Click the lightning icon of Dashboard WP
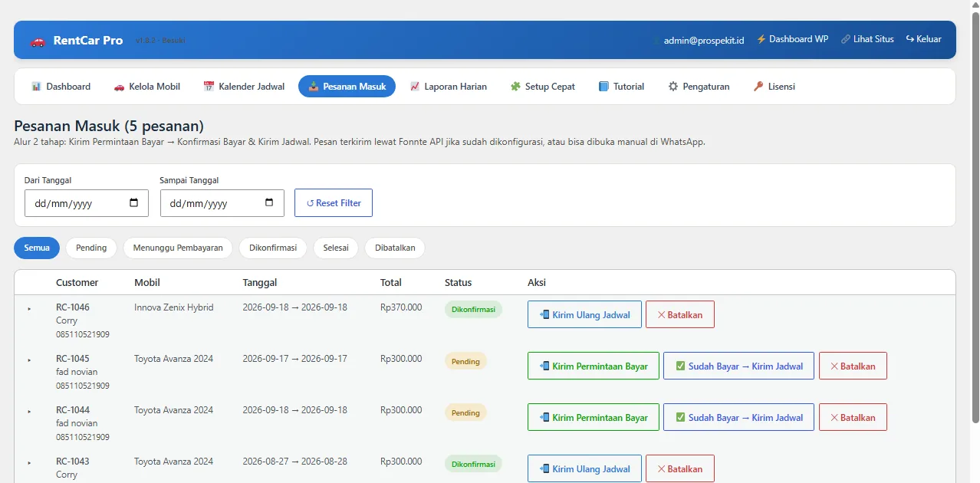The height and width of the screenshot is (483, 980). 761,39
